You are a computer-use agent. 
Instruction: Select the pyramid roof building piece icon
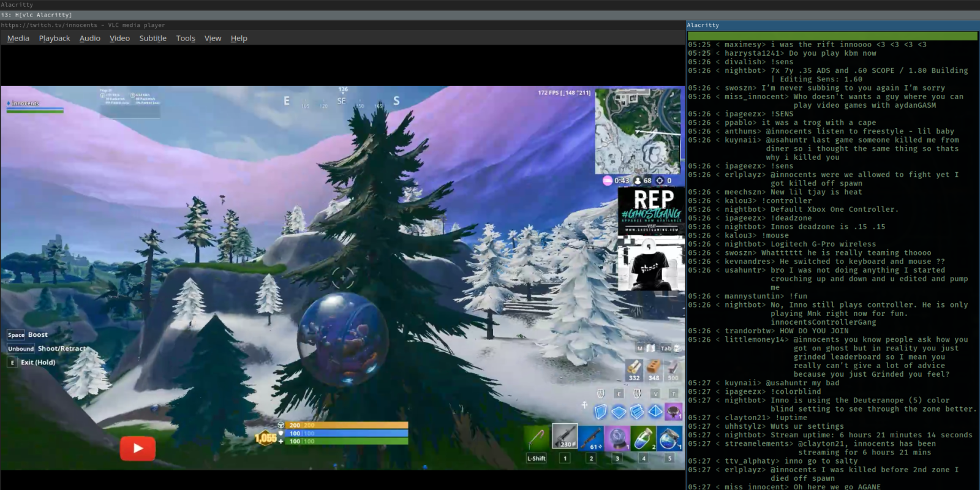coord(655,412)
